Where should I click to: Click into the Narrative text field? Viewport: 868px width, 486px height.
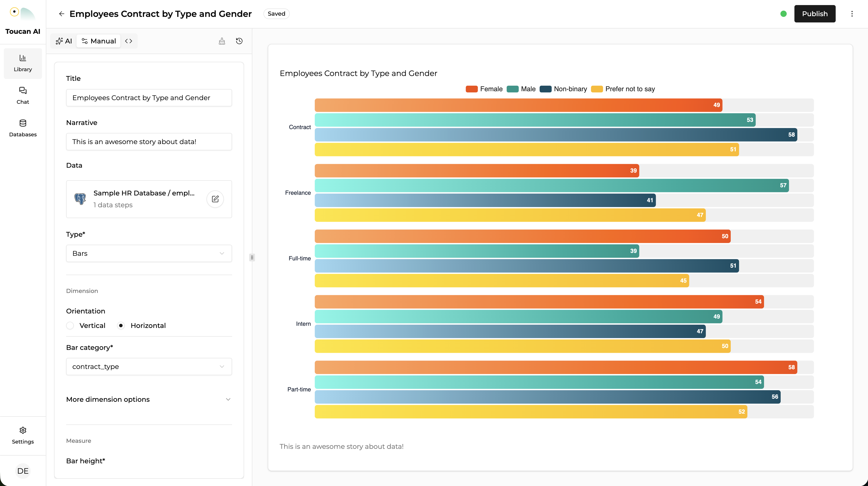pyautogui.click(x=149, y=142)
